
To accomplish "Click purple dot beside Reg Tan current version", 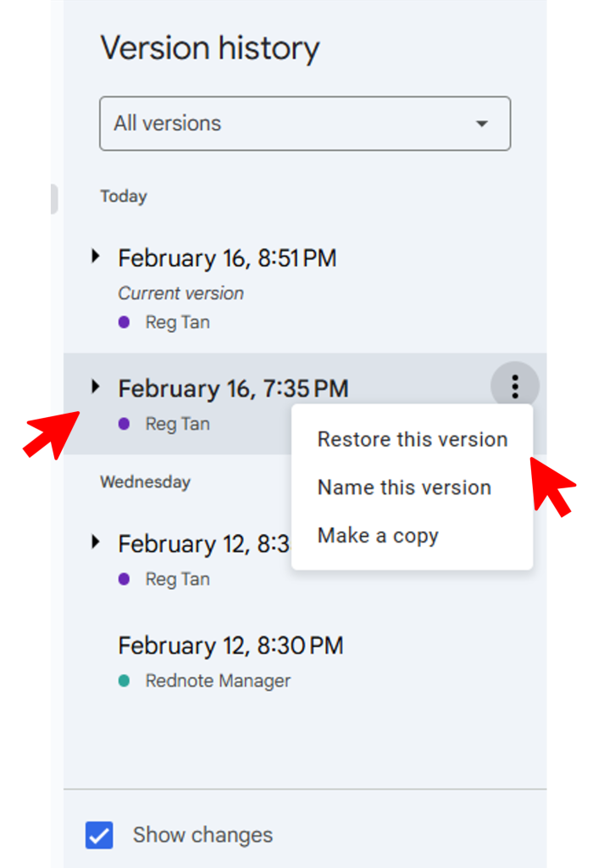I will [125, 322].
